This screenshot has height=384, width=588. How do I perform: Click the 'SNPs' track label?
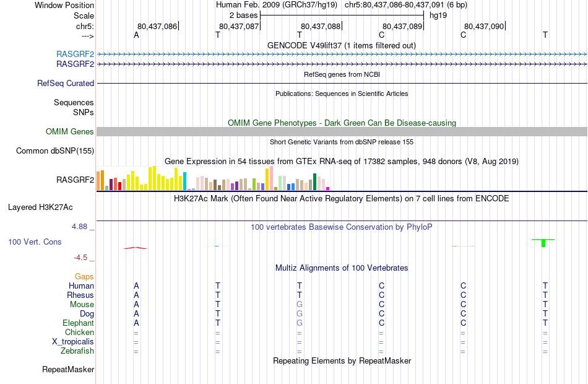(84, 112)
